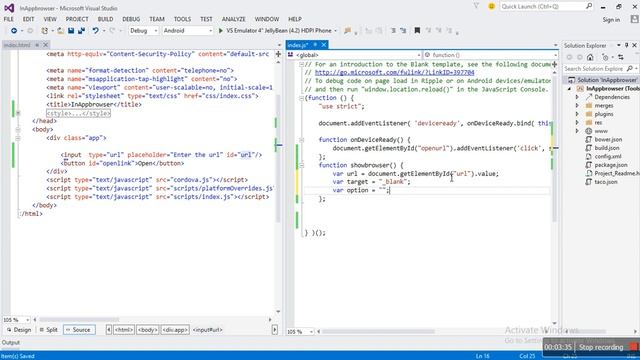This screenshot has width=640, height=360.
Task: Click the comment-out lines toolbar icon
Action: (393, 31)
